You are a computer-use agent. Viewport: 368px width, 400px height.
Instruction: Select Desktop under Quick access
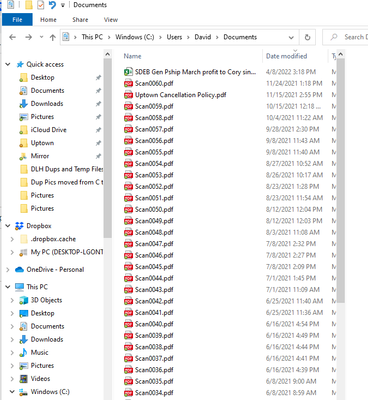(42, 77)
